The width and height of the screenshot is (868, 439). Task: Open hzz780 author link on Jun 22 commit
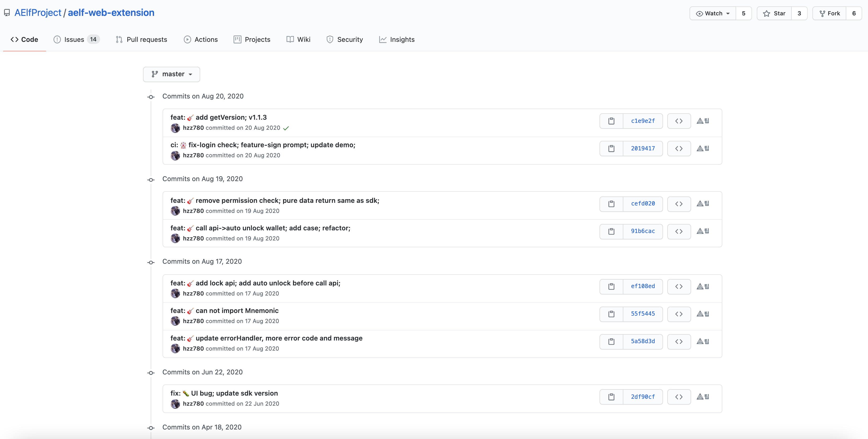click(193, 404)
